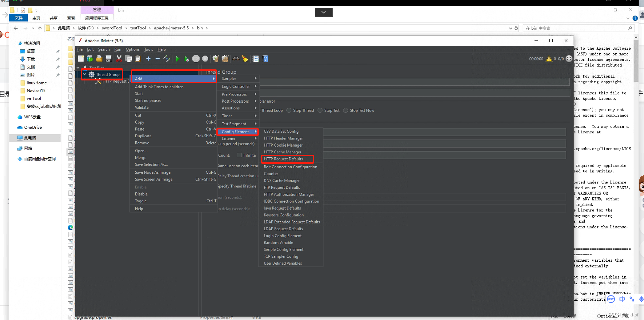Image resolution: width=644 pixels, height=320 pixels.
Task: Open the JMeter Run menu
Action: [x=117, y=49]
